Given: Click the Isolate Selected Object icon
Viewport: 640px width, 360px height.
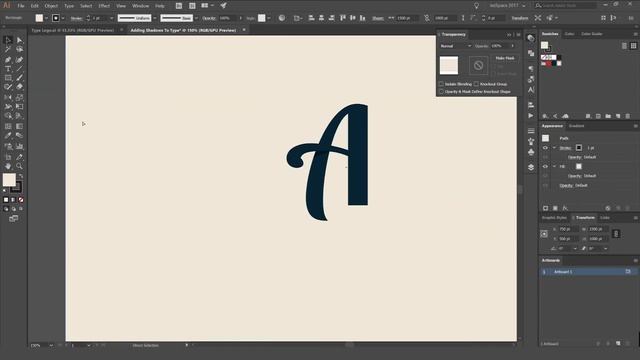Looking at the screenshot, I should click(x=538, y=18).
